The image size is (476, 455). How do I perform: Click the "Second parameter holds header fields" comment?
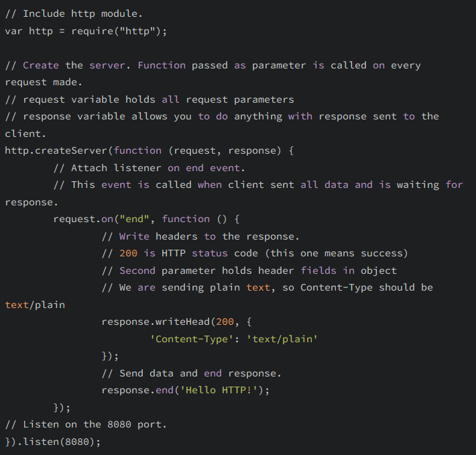(249, 270)
